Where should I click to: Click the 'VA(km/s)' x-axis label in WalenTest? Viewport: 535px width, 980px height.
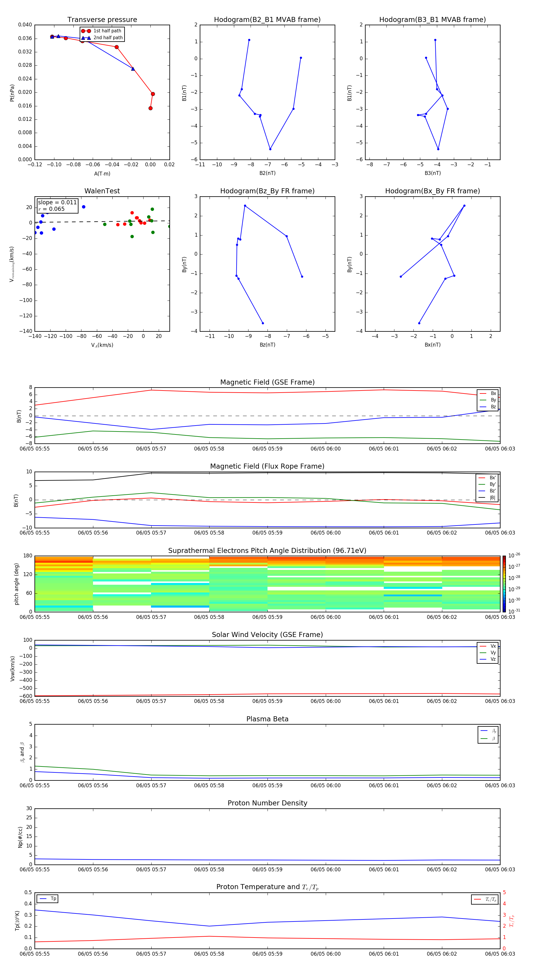point(102,345)
